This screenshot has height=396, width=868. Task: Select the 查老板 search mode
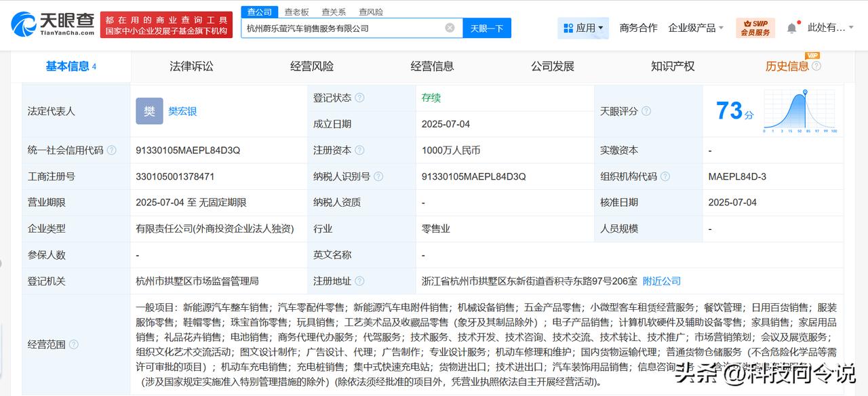click(x=296, y=12)
